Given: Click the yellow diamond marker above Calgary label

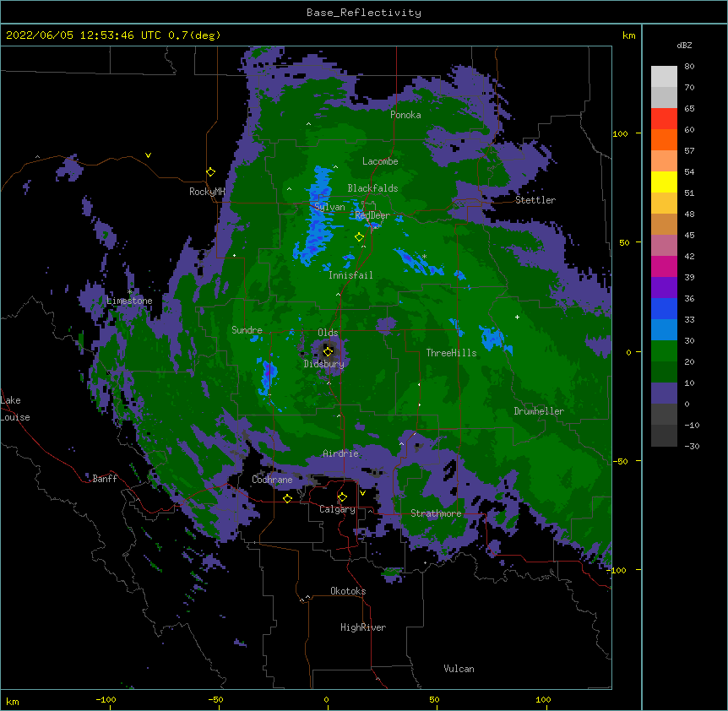Looking at the screenshot, I should (342, 497).
